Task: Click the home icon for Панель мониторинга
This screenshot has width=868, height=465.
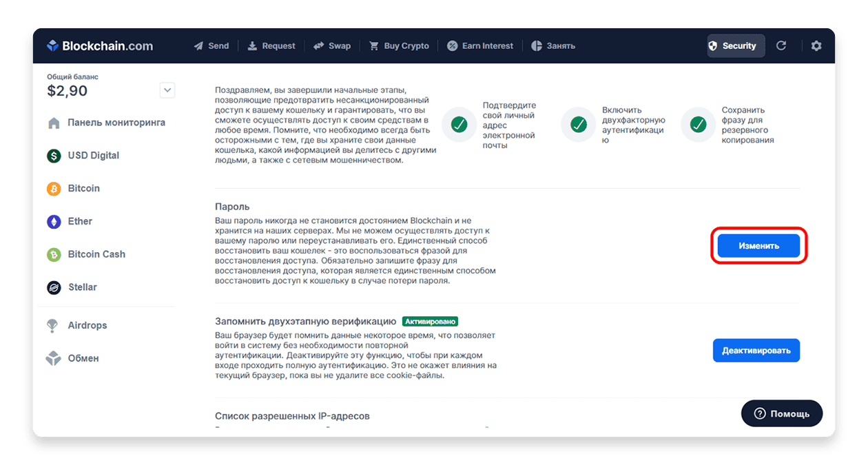Action: pyautogui.click(x=54, y=123)
